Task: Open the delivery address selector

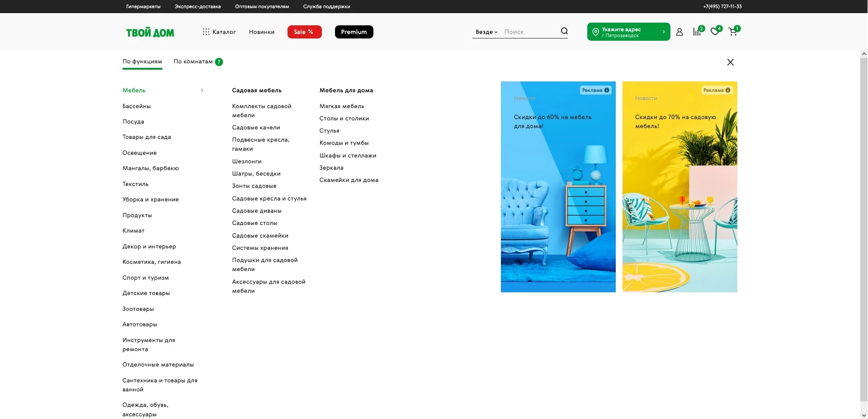Action: (x=628, y=32)
